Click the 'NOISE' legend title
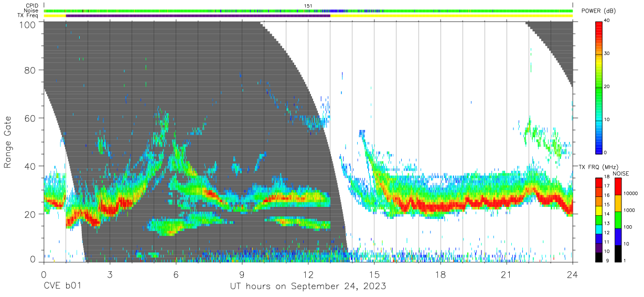This screenshot has height=297, width=644. click(x=622, y=173)
